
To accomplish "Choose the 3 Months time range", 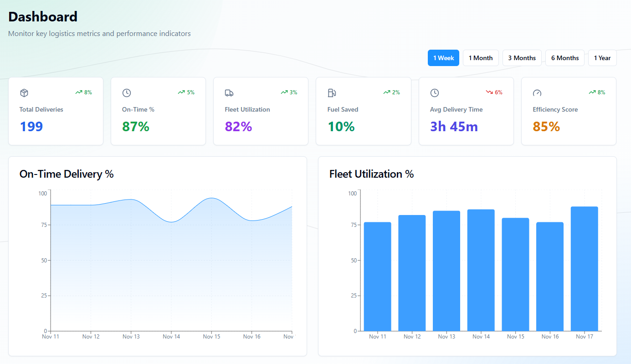I will (x=522, y=58).
